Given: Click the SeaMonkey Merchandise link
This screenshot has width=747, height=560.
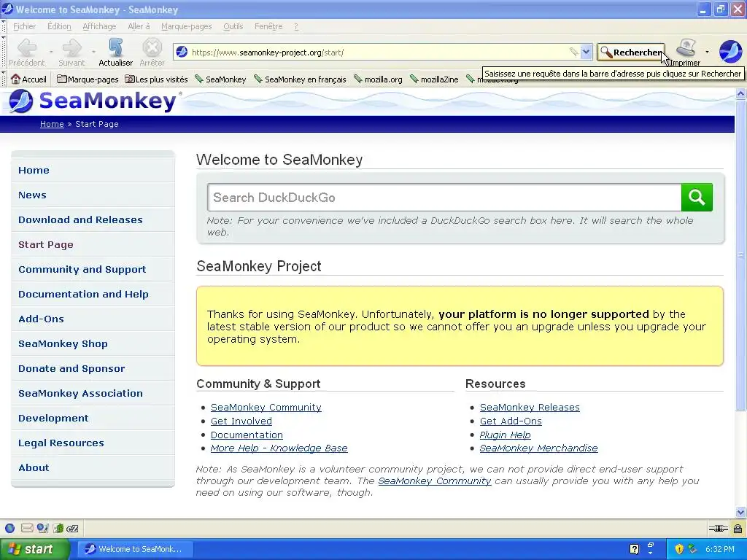Looking at the screenshot, I should 538,448.
